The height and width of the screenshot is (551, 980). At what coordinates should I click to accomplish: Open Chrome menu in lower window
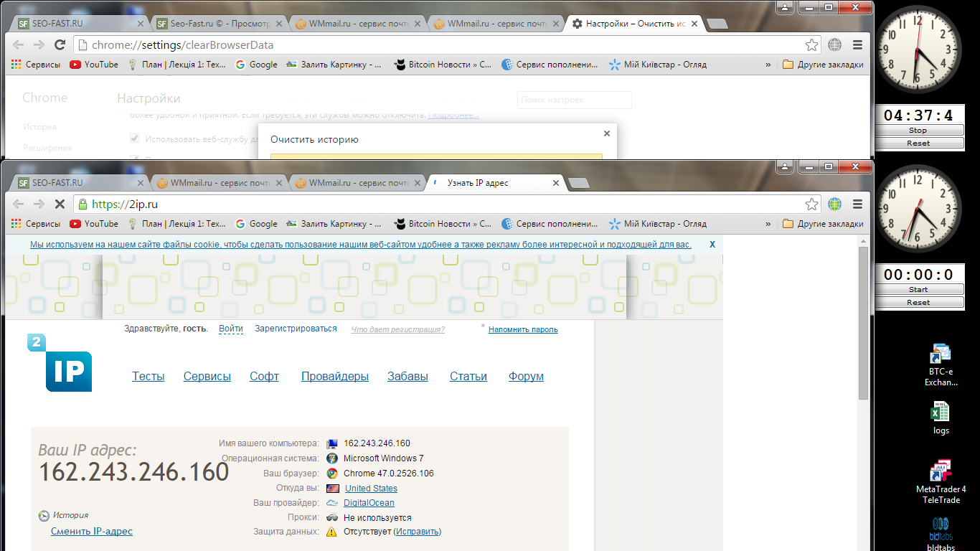tap(857, 204)
